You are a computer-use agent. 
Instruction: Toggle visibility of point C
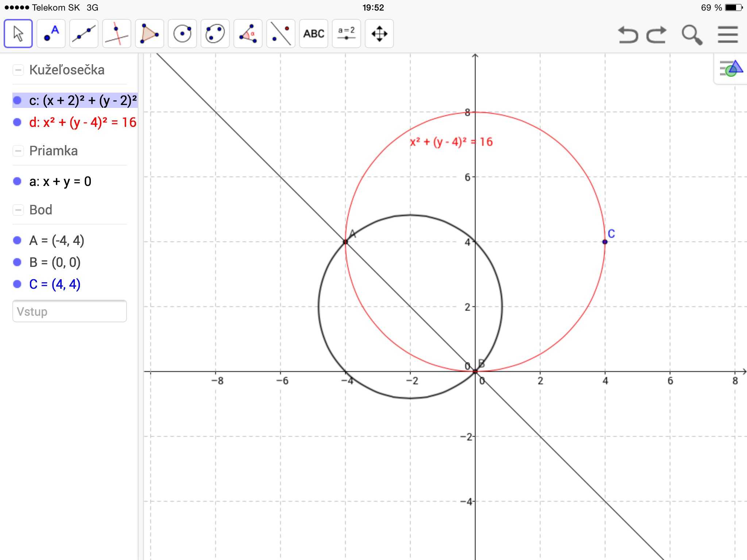[17, 284]
